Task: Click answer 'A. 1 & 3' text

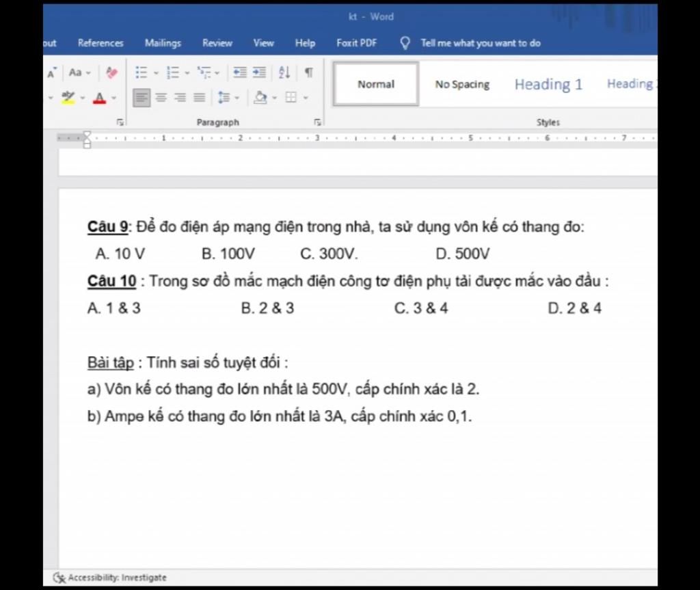Action: (114, 308)
